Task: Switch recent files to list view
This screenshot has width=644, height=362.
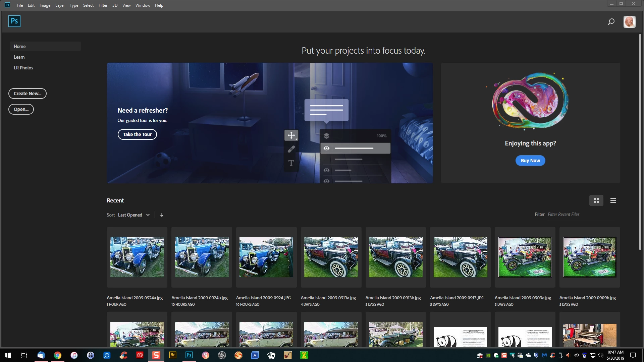Action: (x=613, y=200)
